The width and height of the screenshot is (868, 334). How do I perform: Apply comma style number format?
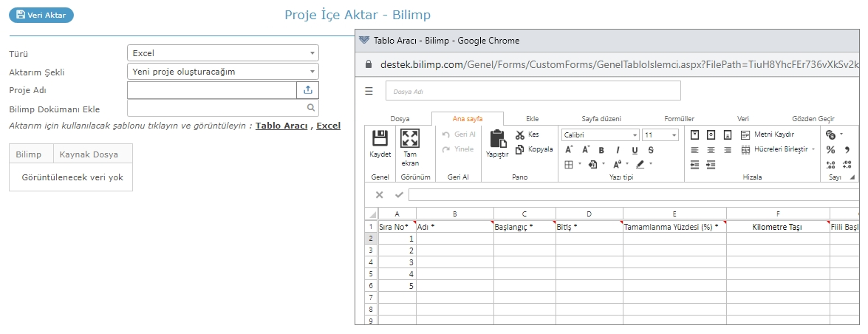click(x=847, y=150)
